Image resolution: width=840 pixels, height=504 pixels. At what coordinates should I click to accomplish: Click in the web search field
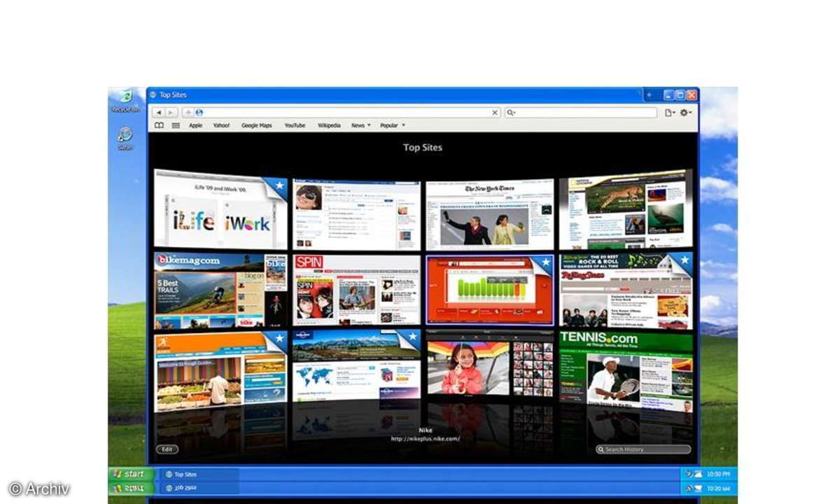click(x=581, y=112)
